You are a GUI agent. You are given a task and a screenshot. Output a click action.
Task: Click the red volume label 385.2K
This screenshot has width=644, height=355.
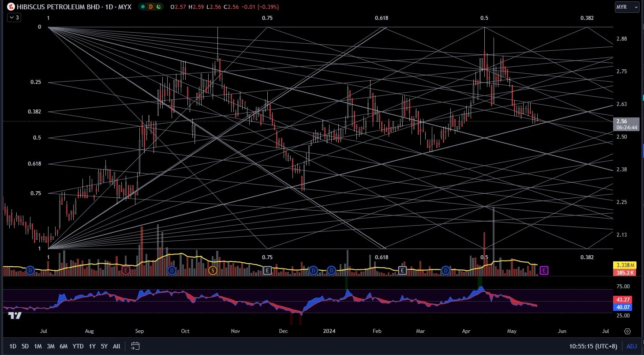click(x=624, y=272)
